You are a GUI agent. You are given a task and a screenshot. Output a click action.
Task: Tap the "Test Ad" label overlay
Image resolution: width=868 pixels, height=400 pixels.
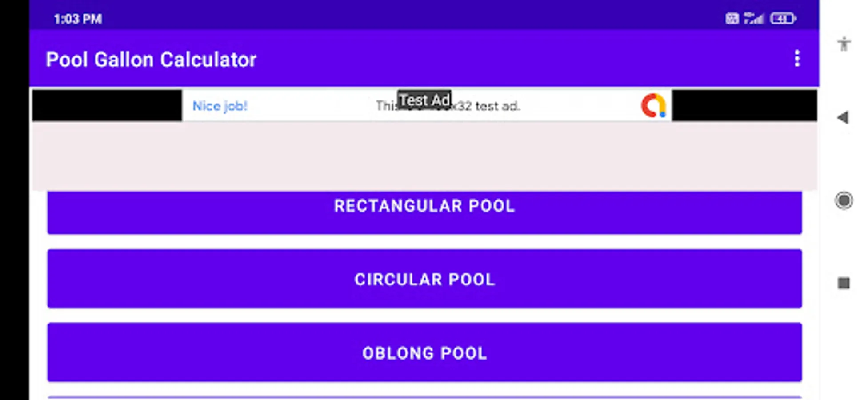(x=424, y=100)
